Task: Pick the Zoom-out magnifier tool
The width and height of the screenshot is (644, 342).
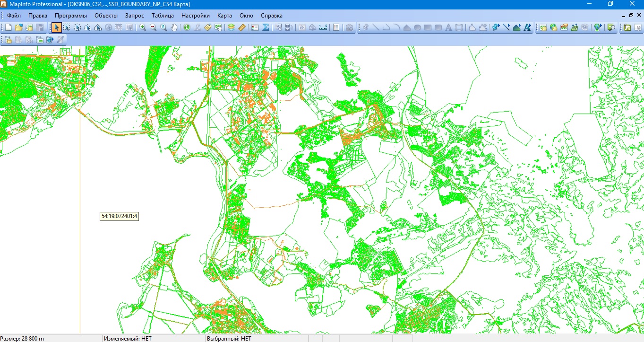Action: [x=153, y=27]
